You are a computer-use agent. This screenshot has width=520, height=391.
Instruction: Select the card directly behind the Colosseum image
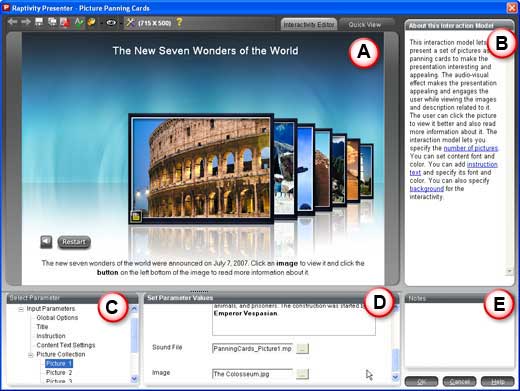point(285,168)
